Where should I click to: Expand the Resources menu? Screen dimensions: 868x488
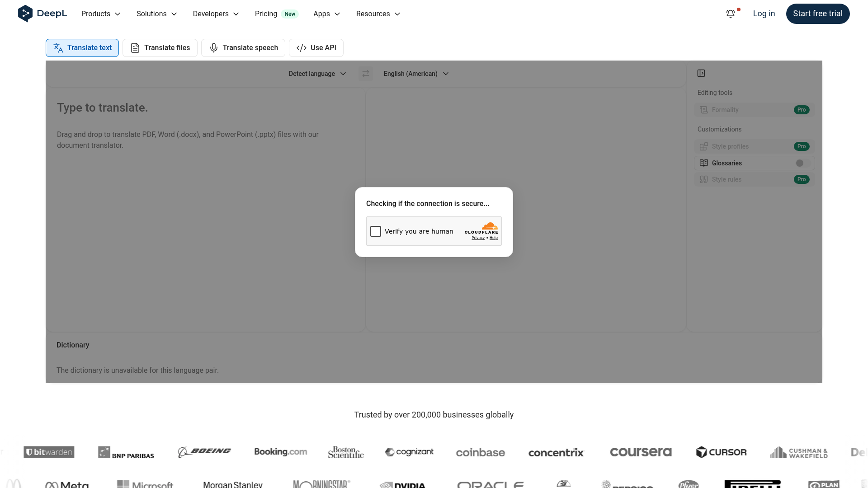click(378, 14)
